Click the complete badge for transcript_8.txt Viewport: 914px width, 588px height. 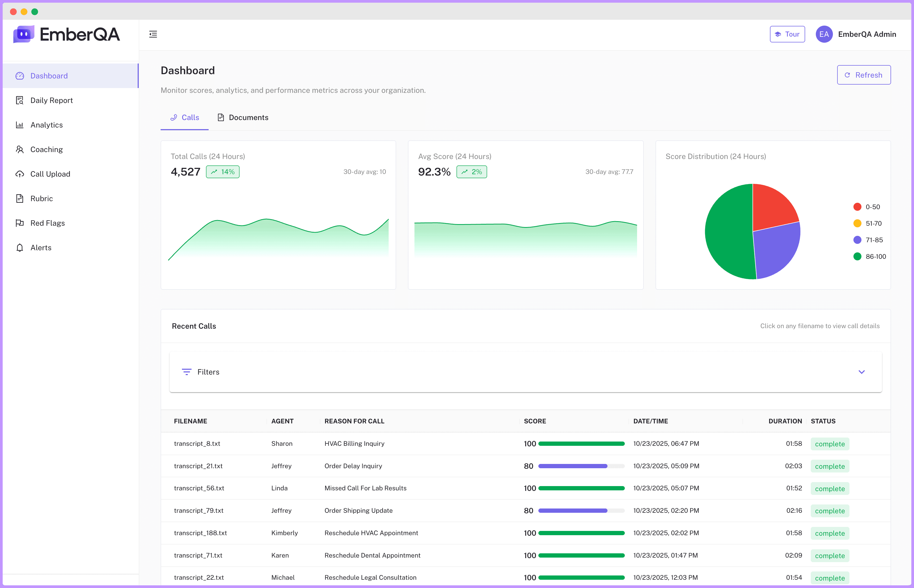click(830, 444)
